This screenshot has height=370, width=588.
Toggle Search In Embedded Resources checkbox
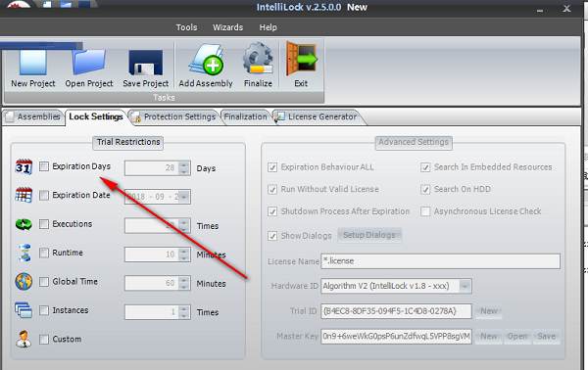425,167
